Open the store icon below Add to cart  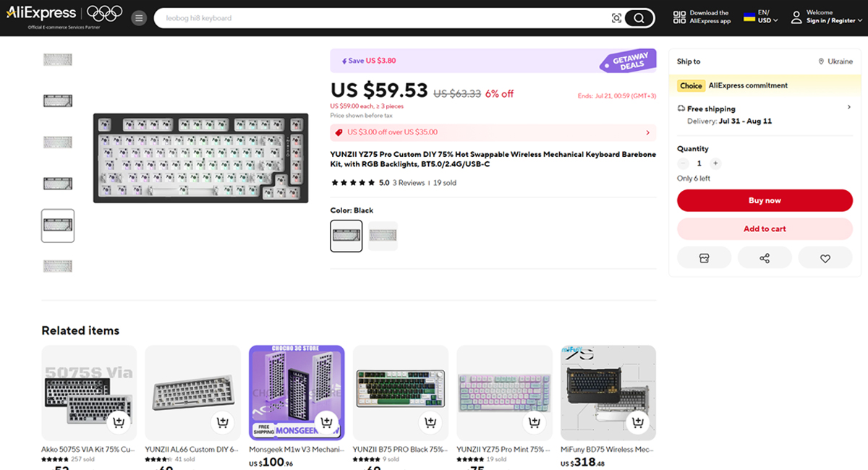click(x=704, y=258)
